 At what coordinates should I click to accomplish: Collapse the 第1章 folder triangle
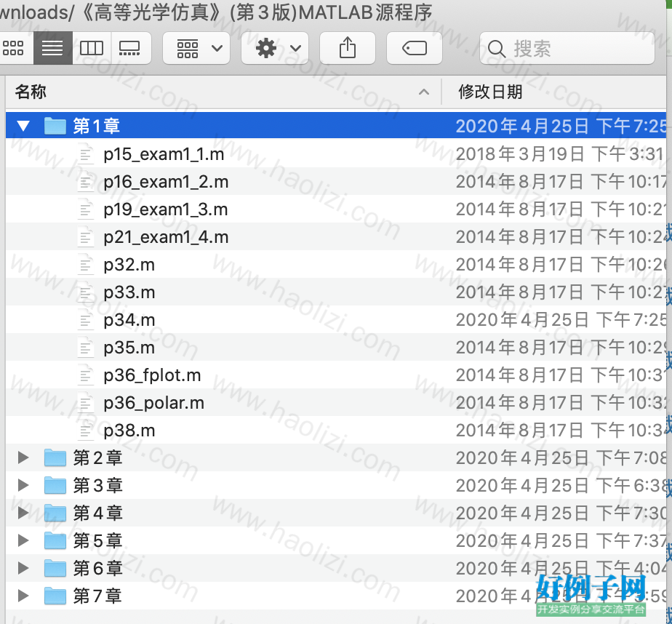click(23, 126)
